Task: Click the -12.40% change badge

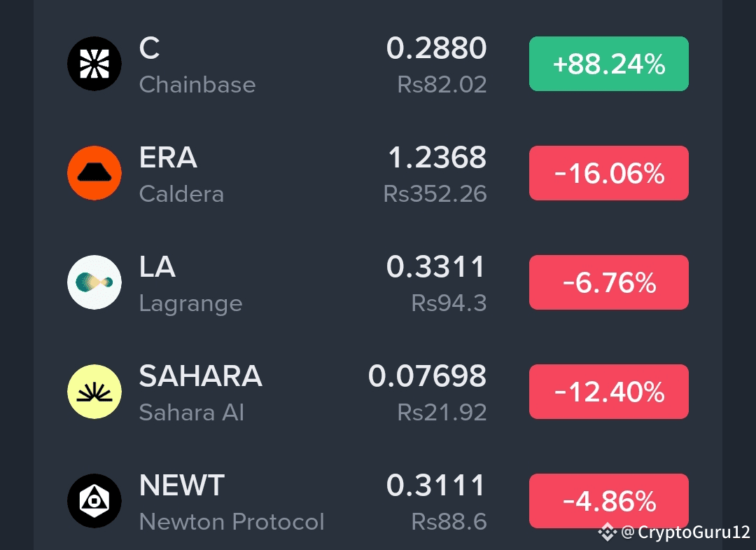Action: (x=609, y=391)
